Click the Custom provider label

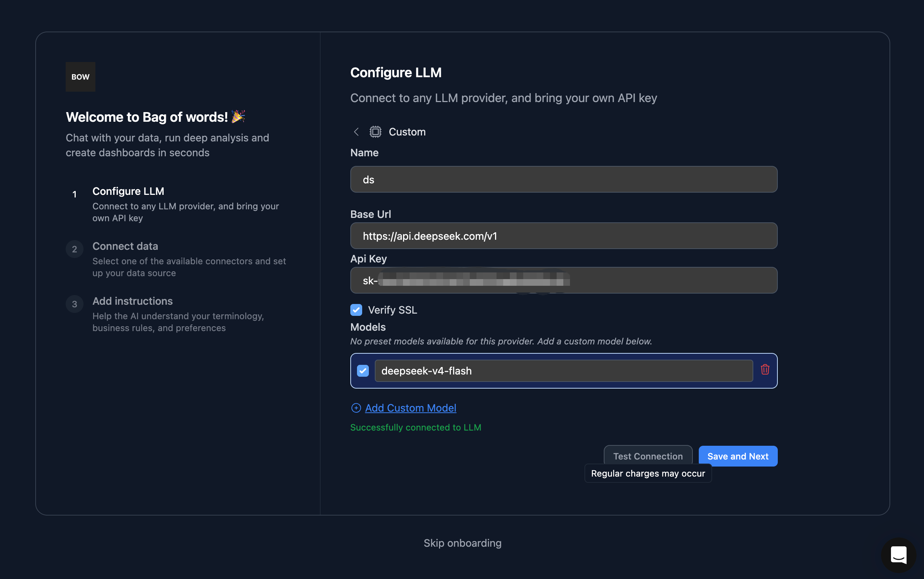coord(407,132)
